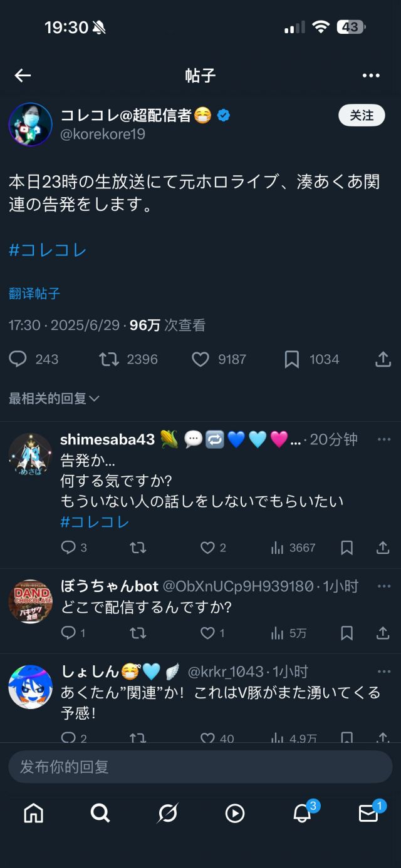Viewport: 401px width, 868px height.
Task: Open the video tab play icon
Action: coord(234,814)
